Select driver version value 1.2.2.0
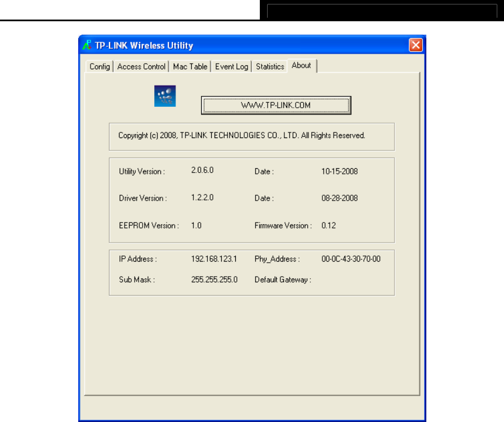This screenshot has height=422, width=504. pos(202,197)
